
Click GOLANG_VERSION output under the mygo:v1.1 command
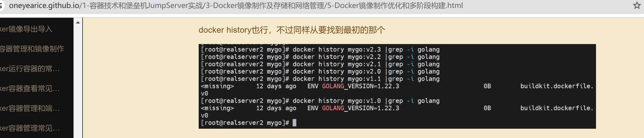(360, 86)
